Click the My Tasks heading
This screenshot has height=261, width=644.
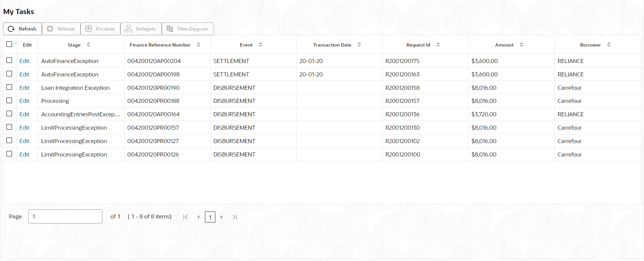[19, 12]
